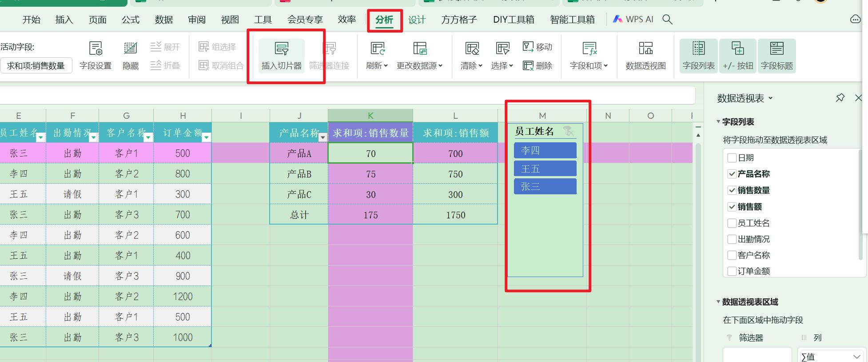Click the 组选择 group selection tool
The width and height of the screenshot is (868, 362).
coord(217,47)
